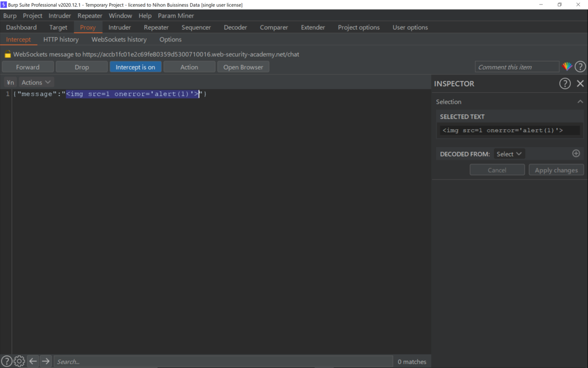Toggle the Intercept is on button
Image resolution: width=588 pixels, height=368 pixels.
pos(135,67)
